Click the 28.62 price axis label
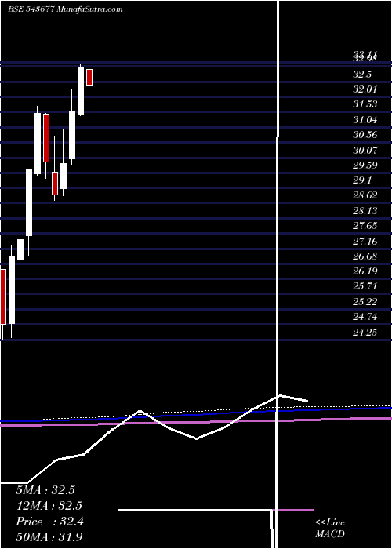The width and height of the screenshot is (392, 549). pos(365,195)
